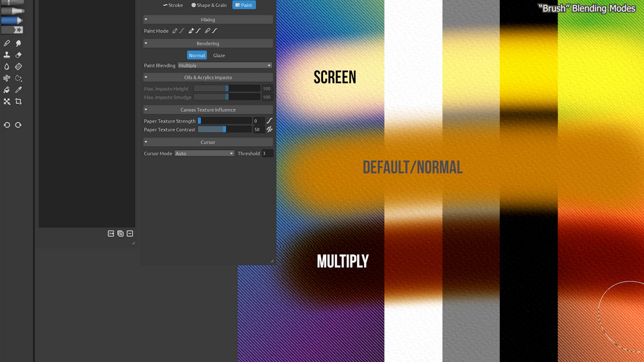Click the Max. Impasto Smudge value 100
Screen dimensions: 644x362
[x=267, y=97]
